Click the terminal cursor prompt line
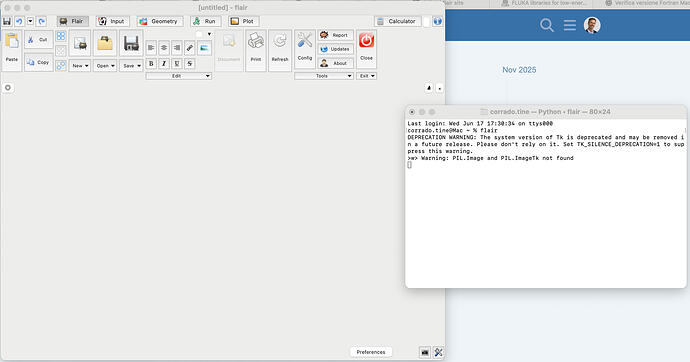 point(410,165)
